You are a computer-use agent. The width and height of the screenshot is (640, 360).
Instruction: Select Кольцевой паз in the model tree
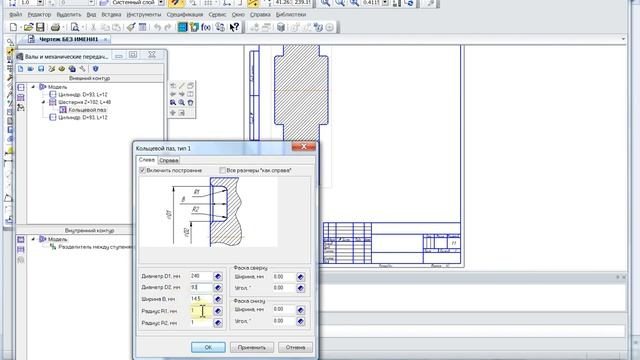click(87, 110)
